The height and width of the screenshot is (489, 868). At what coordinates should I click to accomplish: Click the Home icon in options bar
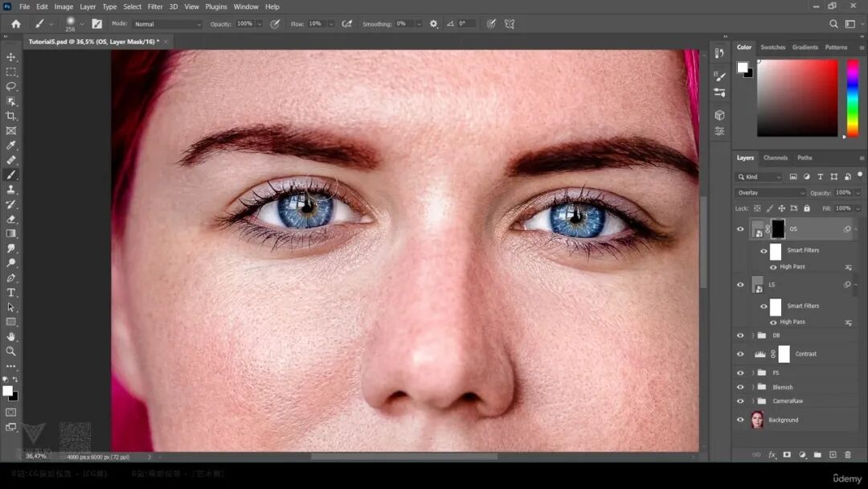click(16, 24)
